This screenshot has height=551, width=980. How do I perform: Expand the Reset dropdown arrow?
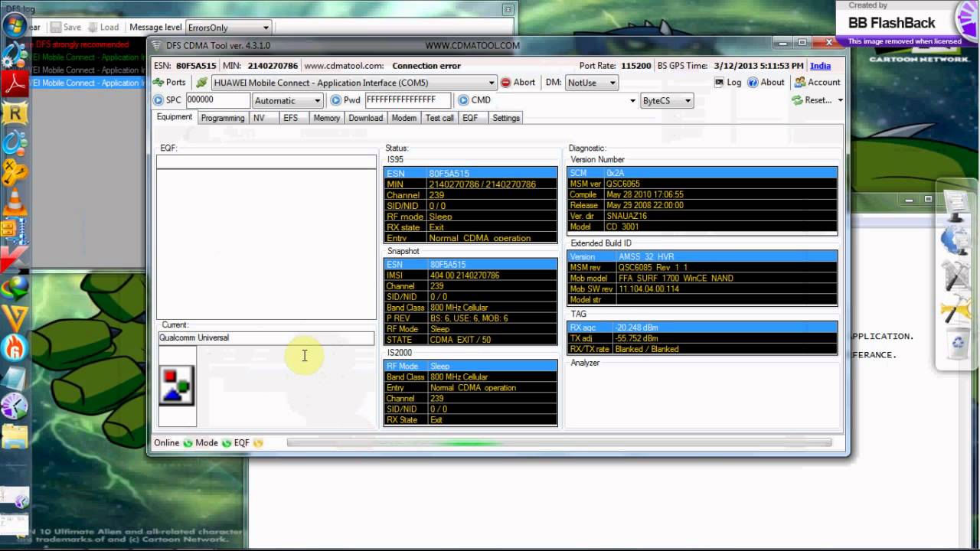(840, 100)
